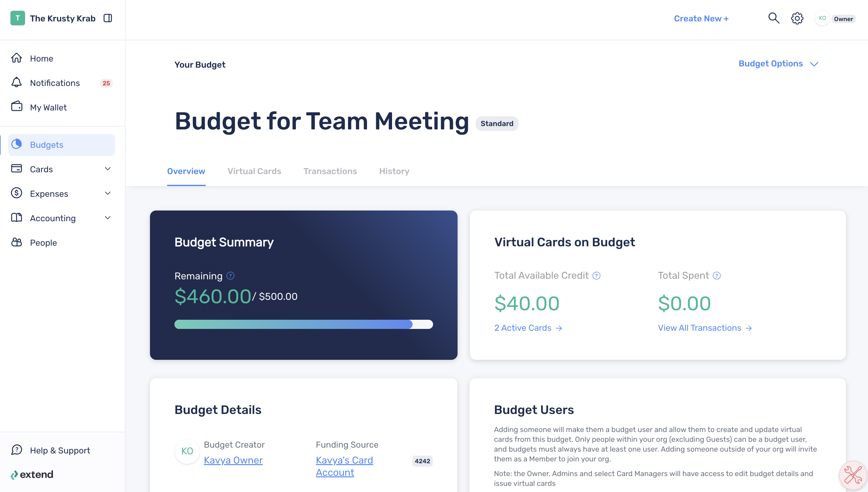This screenshot has height=492, width=868.
Task: Select Budgets in the sidebar
Action: tap(62, 145)
